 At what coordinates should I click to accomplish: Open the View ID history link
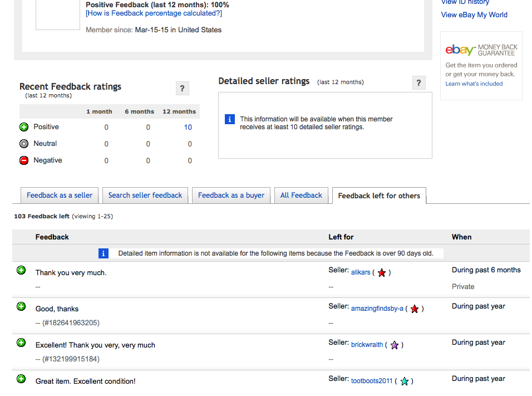coord(465,2)
